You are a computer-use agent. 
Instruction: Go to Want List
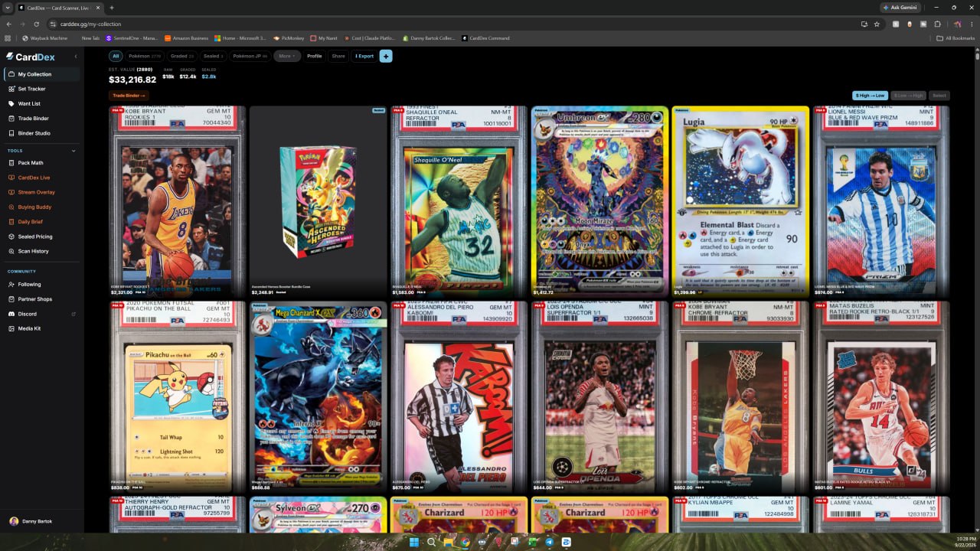pyautogui.click(x=41, y=103)
